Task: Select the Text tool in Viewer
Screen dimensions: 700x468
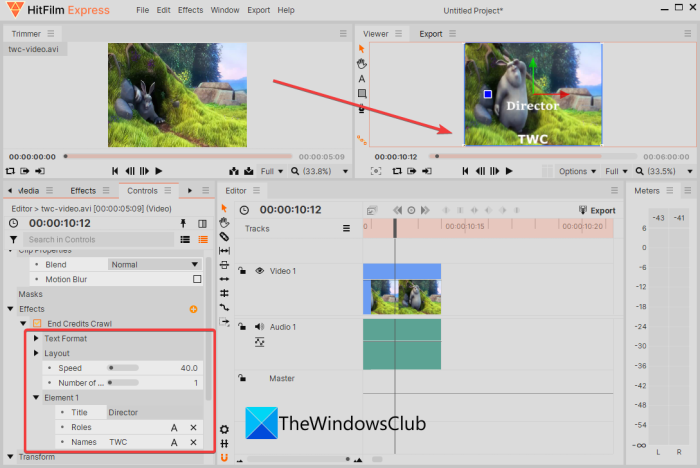Action: (x=362, y=79)
